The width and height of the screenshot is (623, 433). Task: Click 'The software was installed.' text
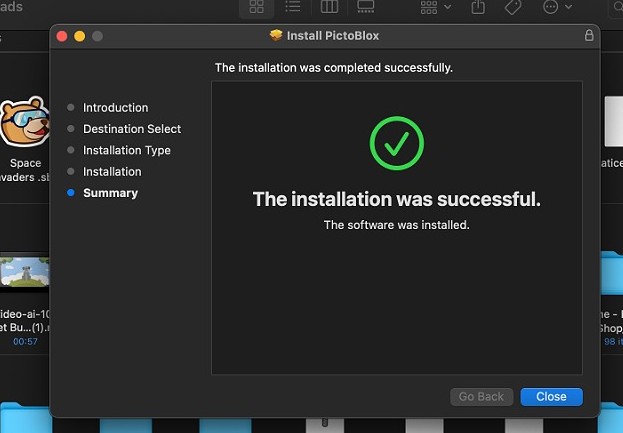(397, 225)
